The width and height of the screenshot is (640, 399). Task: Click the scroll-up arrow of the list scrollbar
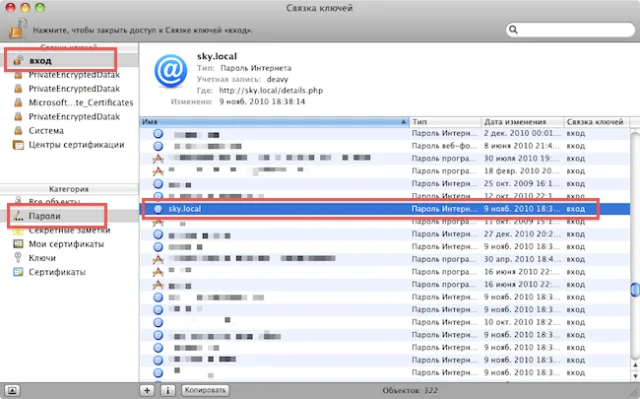pyautogui.click(x=635, y=365)
